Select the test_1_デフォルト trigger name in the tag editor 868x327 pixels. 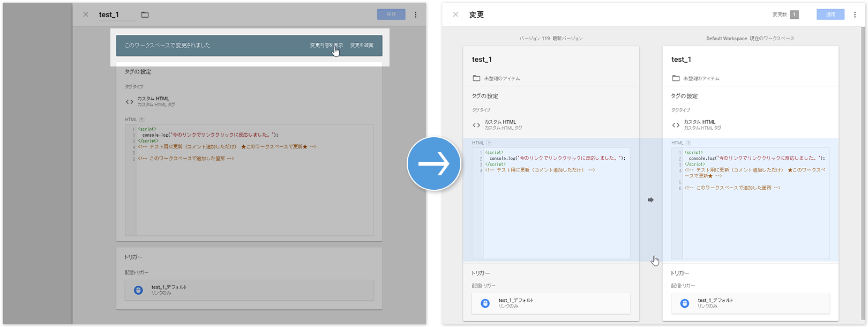click(169, 287)
